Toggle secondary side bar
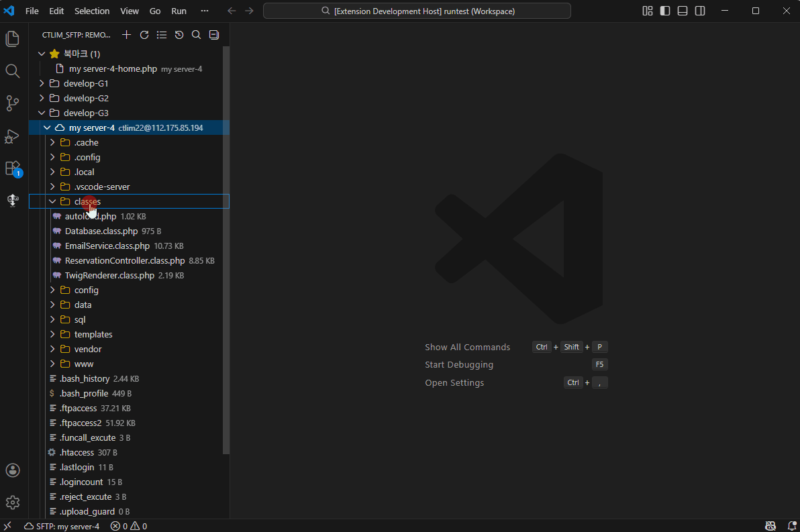The height and width of the screenshot is (532, 800). 700,11
